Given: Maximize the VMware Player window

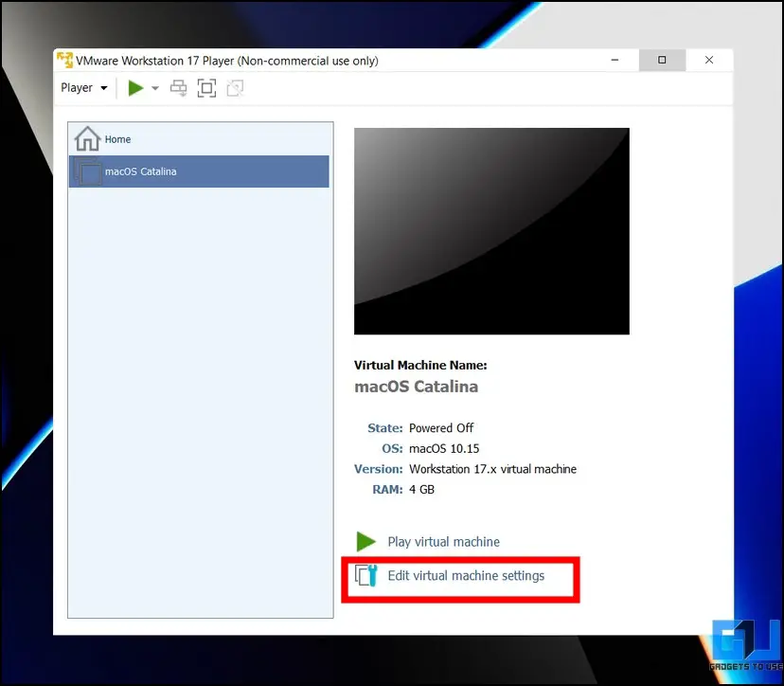Looking at the screenshot, I should pyautogui.click(x=662, y=60).
